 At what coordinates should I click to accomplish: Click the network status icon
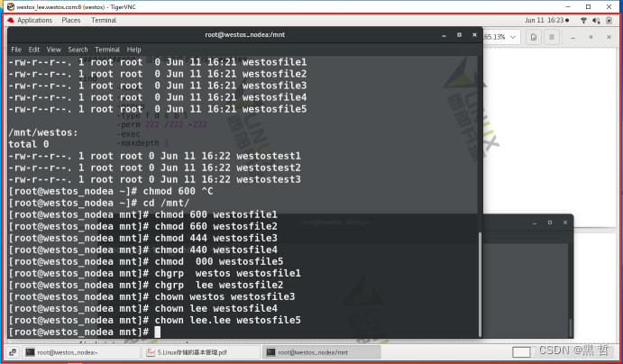tap(583, 20)
